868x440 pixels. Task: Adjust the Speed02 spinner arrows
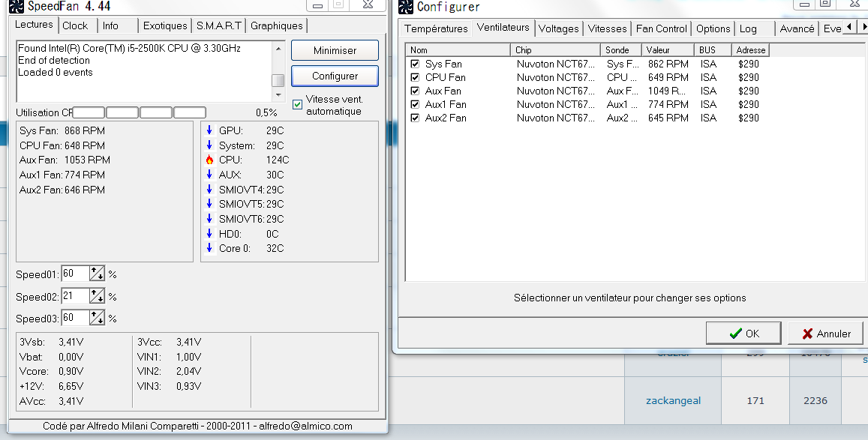pyautogui.click(x=97, y=296)
